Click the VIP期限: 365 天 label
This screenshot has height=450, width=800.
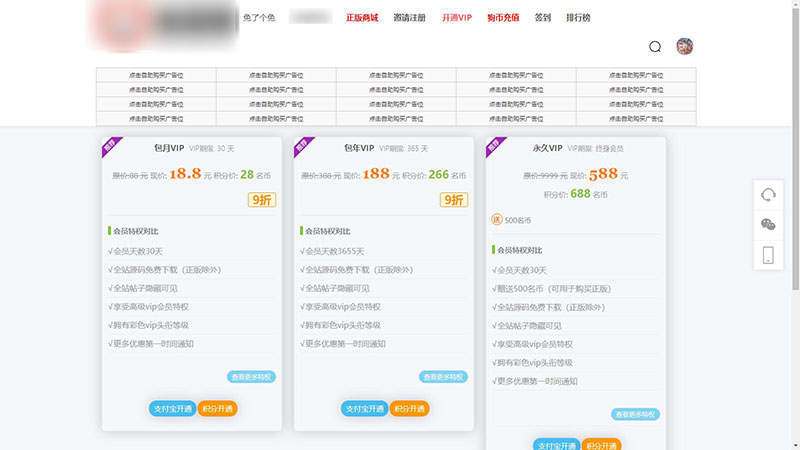click(404, 148)
